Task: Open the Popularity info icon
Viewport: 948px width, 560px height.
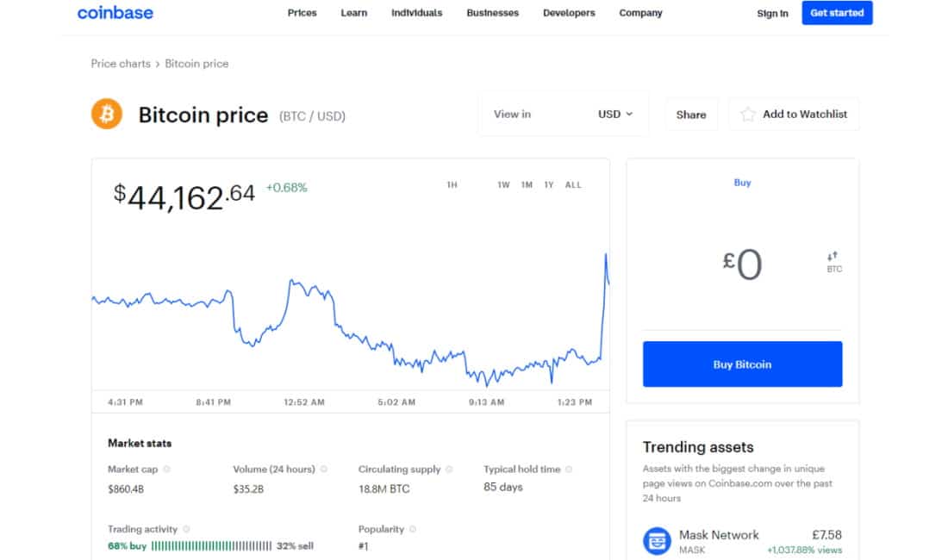Action: pyautogui.click(x=413, y=529)
